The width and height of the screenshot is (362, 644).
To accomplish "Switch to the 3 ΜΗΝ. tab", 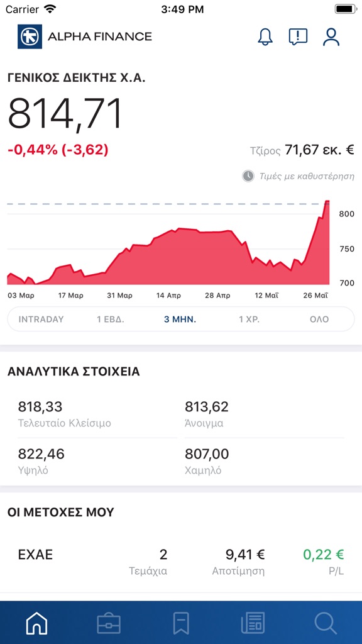I will pos(180,319).
